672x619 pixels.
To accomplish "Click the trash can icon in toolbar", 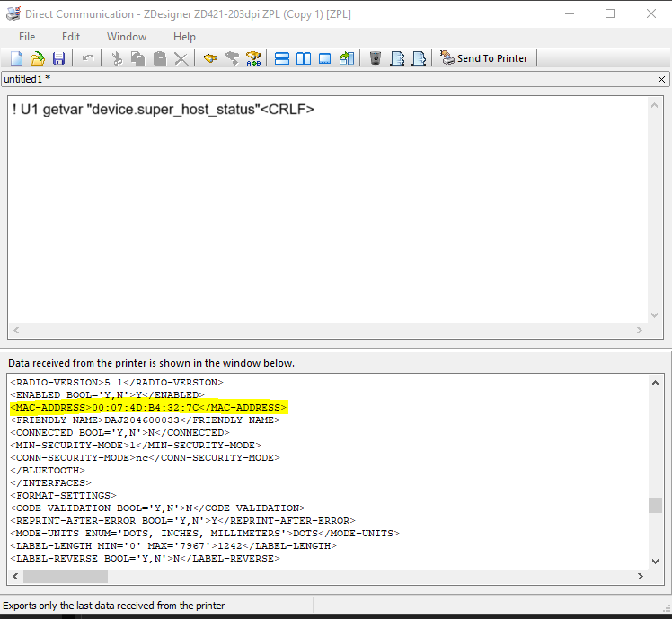I will click(x=375, y=58).
